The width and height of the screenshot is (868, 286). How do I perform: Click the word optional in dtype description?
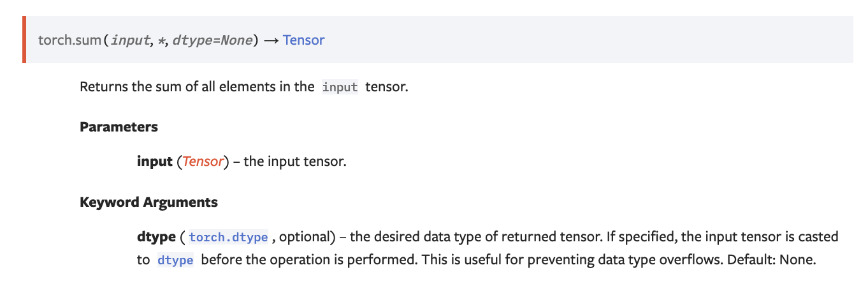303,237
